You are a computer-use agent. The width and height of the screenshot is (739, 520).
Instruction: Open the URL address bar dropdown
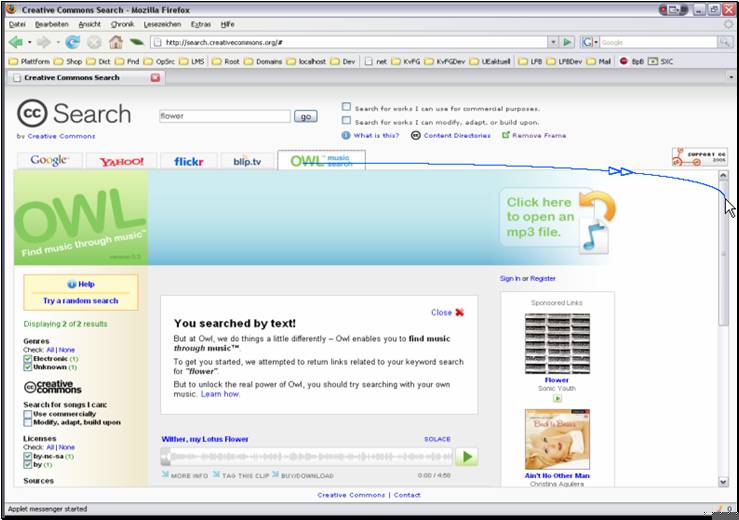(552, 42)
